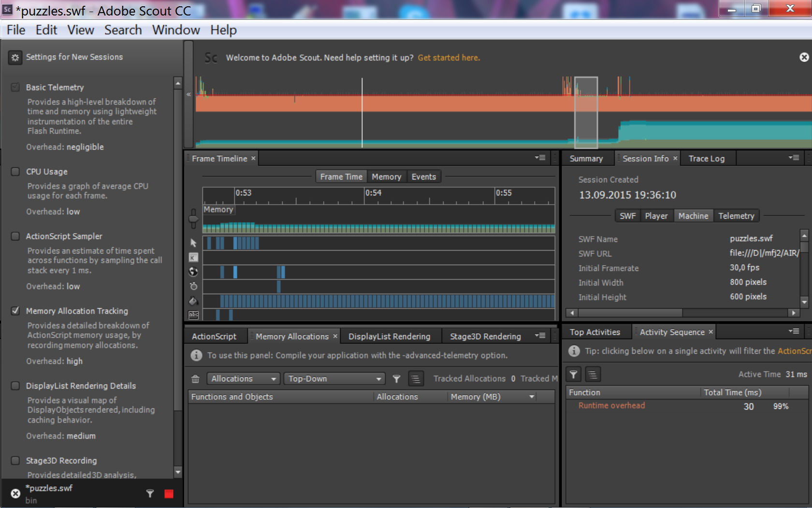
Task: Follow the 'Get started here.' link
Action: [x=449, y=58]
